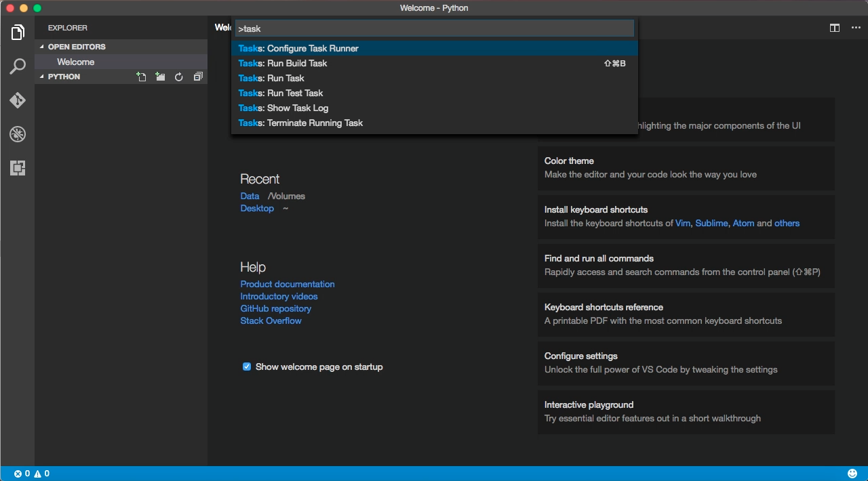Open the Color theme card
The width and height of the screenshot is (868, 481).
[x=686, y=168]
